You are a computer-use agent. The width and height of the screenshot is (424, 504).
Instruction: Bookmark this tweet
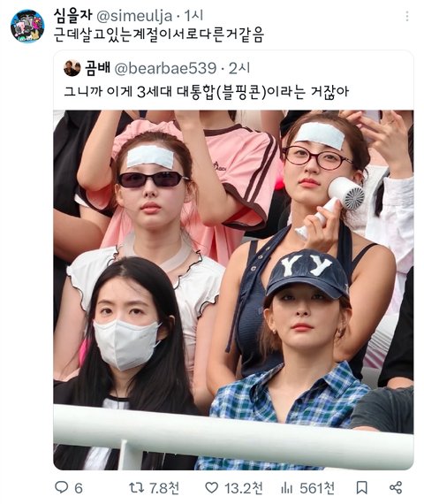361,488
